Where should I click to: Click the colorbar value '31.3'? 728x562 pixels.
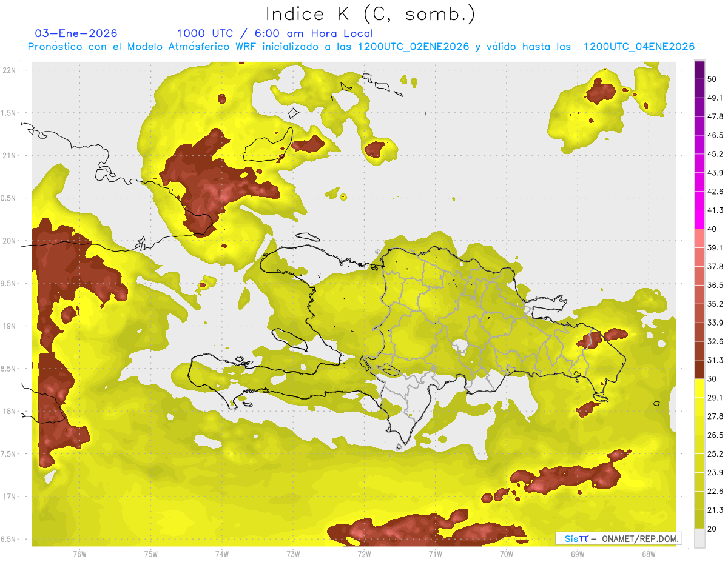pyautogui.click(x=715, y=360)
